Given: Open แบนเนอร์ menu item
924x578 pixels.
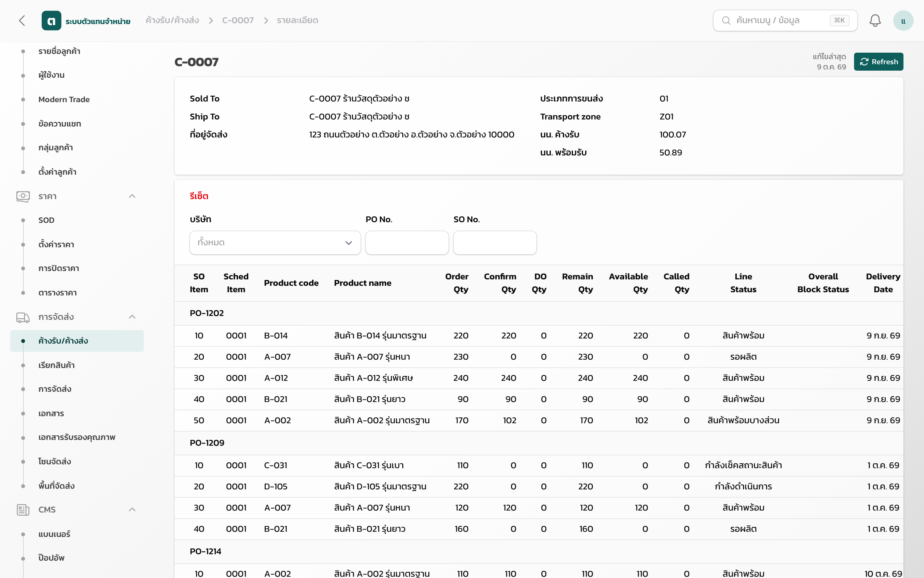Looking at the screenshot, I should point(54,534).
